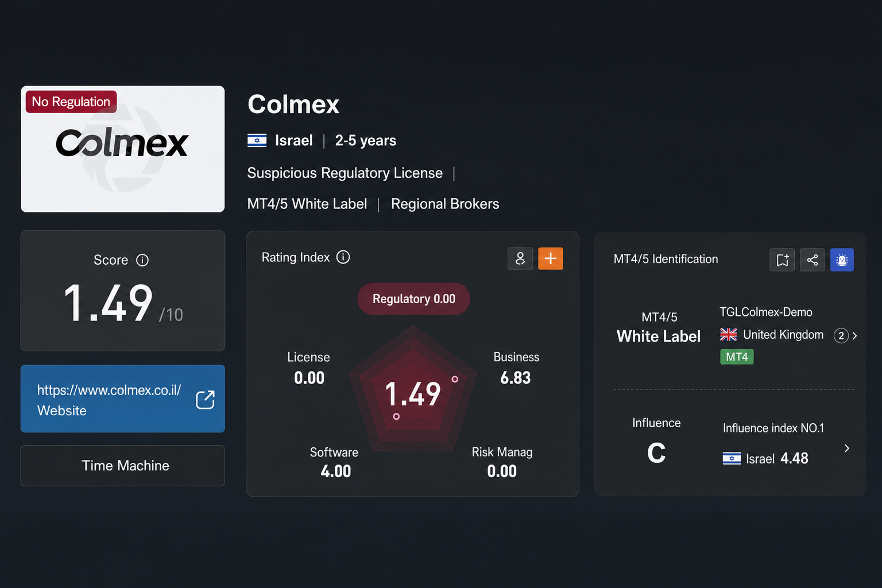Click the Israel flag next to country name
The width and height of the screenshot is (882, 588).
pyautogui.click(x=257, y=140)
